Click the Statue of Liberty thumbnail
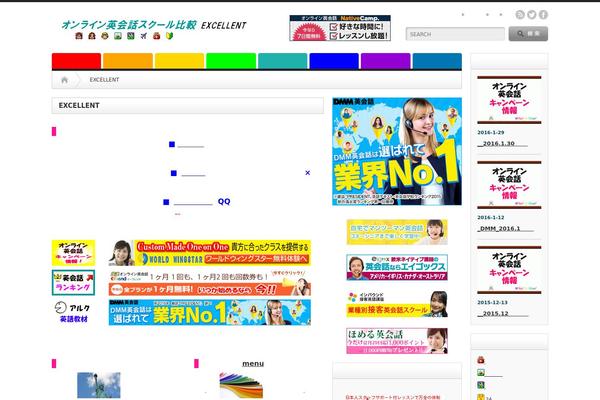The image size is (600, 400). coord(99,385)
